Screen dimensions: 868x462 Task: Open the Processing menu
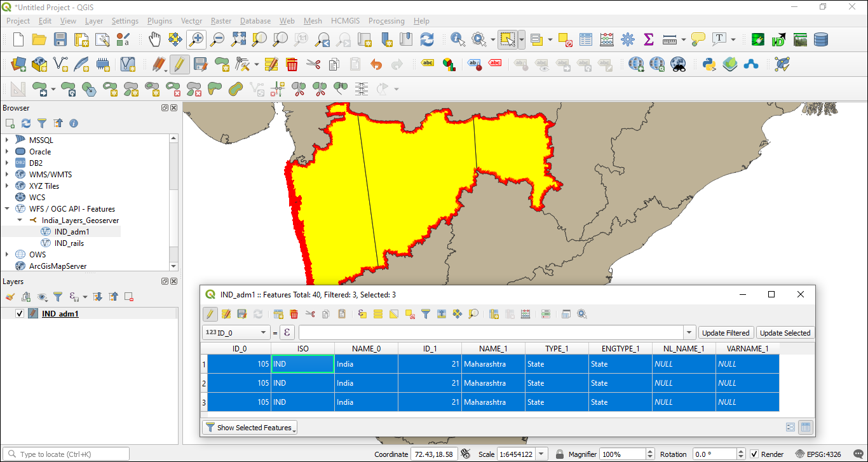(x=386, y=21)
